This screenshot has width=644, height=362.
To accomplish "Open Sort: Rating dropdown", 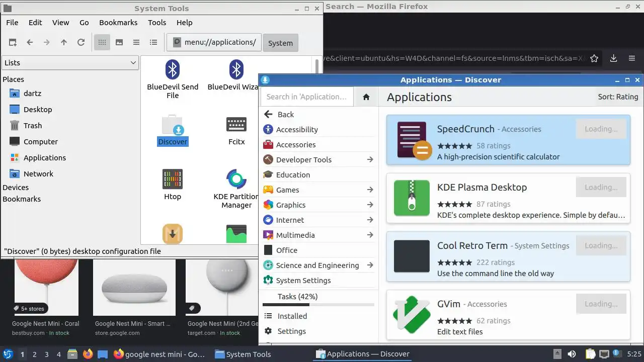I will point(618,97).
